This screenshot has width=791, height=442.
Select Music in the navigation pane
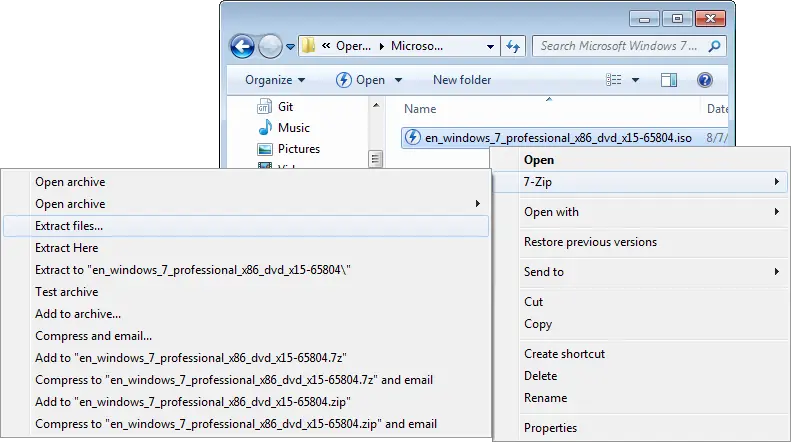(x=294, y=128)
